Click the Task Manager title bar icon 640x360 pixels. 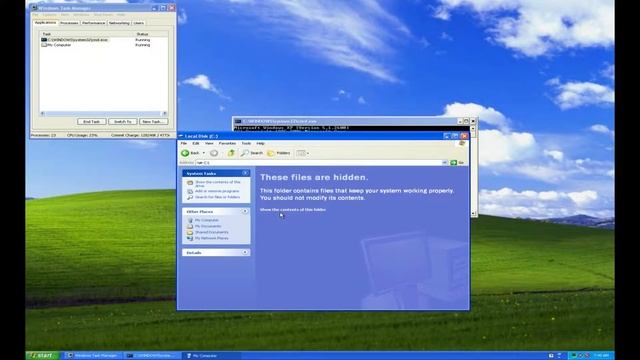tap(34, 8)
